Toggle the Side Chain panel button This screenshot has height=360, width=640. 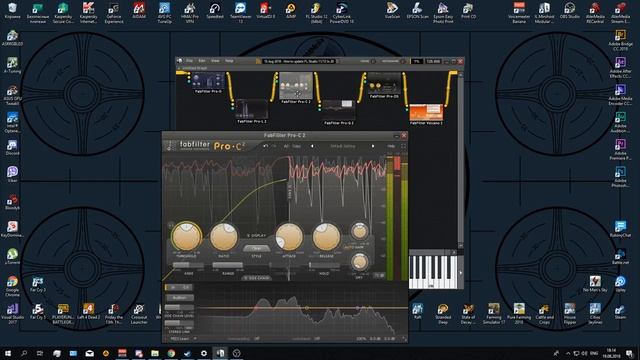(x=256, y=278)
